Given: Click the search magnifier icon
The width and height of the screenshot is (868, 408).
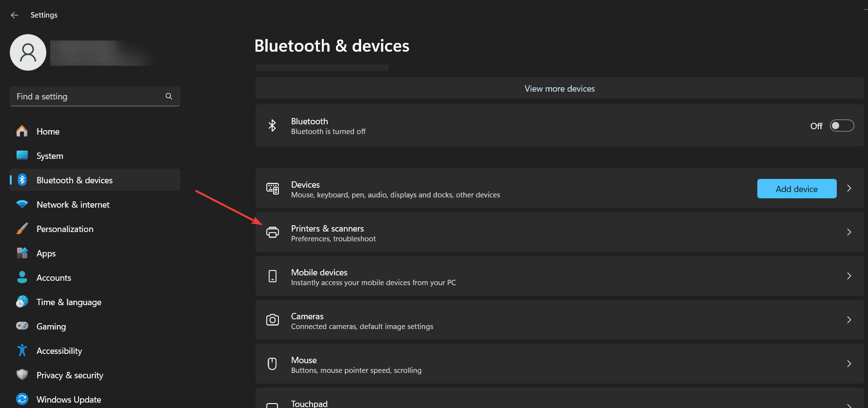Looking at the screenshot, I should click(x=169, y=97).
